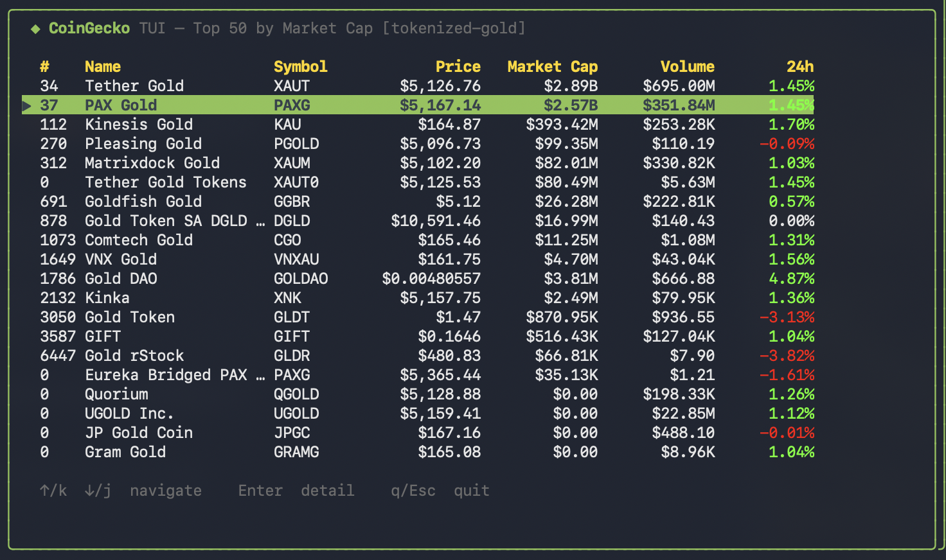946x560 pixels.
Task: Click the KAU symbol cell
Action: 287,125
